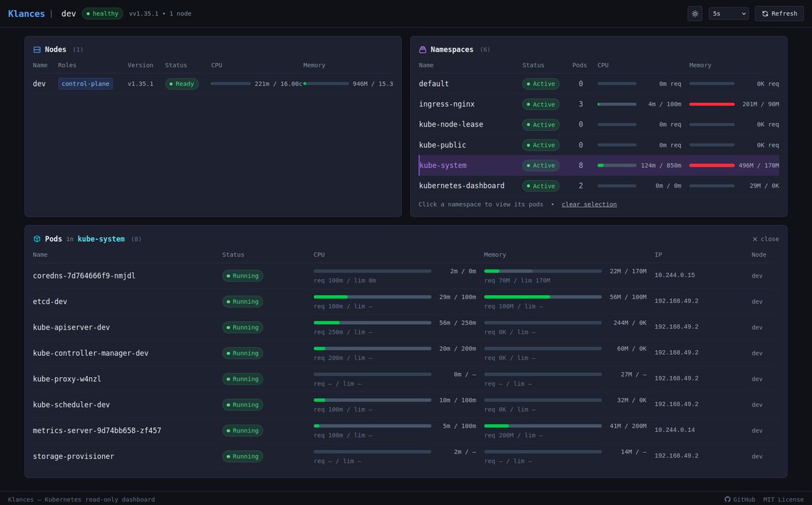Click the metrics-server-9d74bb658-zf457 pod name
The width and height of the screenshot is (812, 505).
97,431
